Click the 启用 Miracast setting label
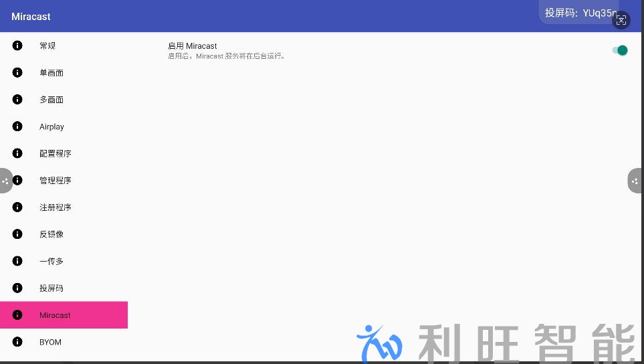Screen dimensions: 644x364 click(x=192, y=46)
